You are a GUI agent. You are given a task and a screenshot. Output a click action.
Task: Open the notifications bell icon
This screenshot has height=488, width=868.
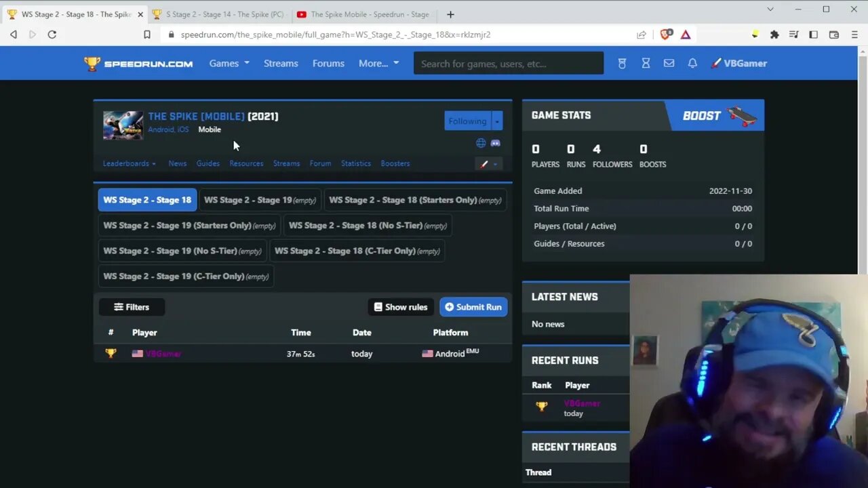click(692, 63)
